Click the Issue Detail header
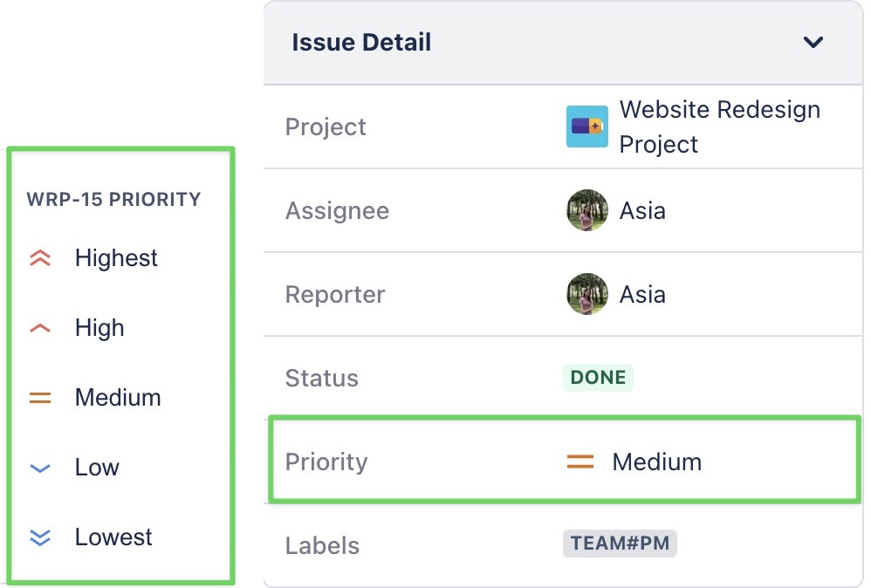 pyautogui.click(x=363, y=41)
